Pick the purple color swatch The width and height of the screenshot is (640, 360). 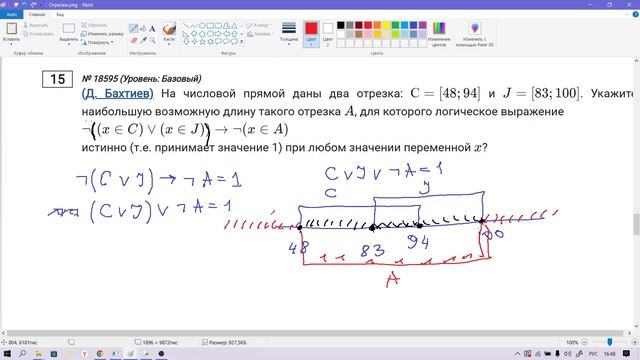pos(422,25)
